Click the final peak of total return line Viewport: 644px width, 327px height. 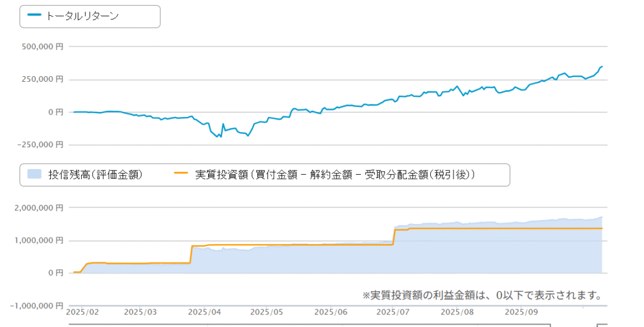tap(602, 66)
